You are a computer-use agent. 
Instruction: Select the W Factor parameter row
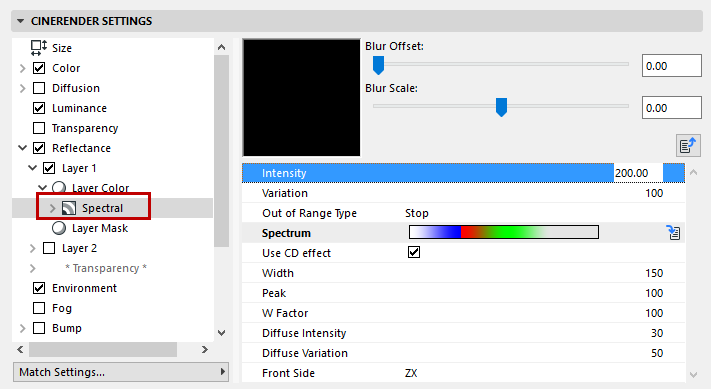click(463, 313)
